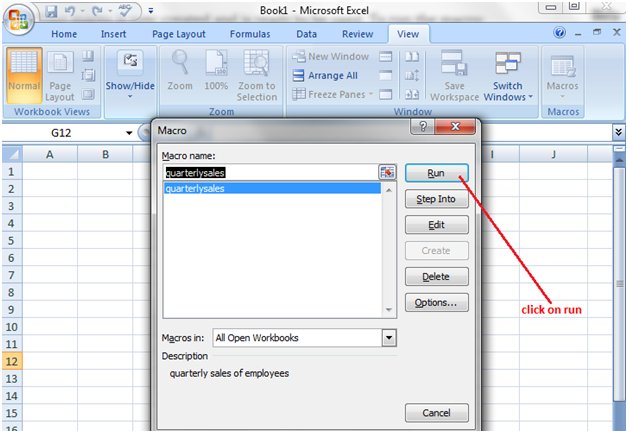
Task: Close the Macro dialog with red X
Action: pyautogui.click(x=455, y=127)
